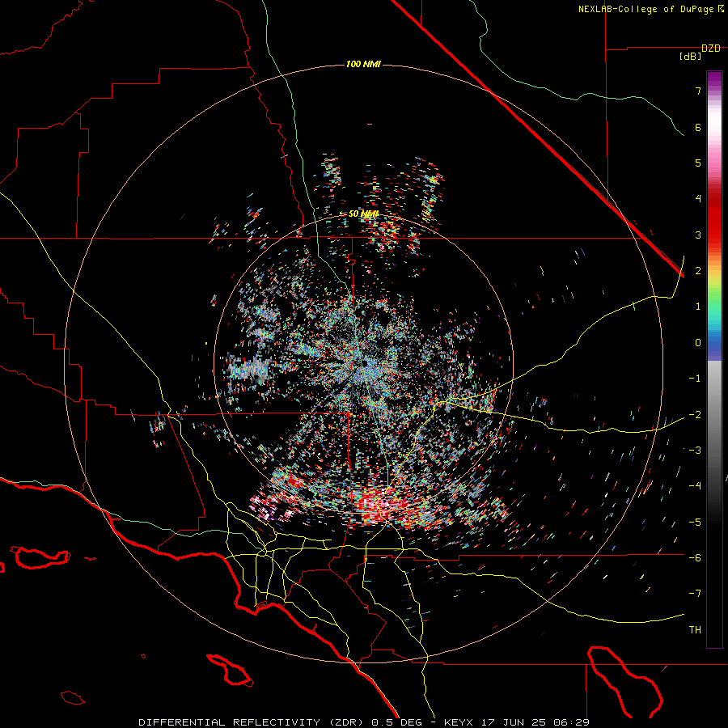
Task: Click the colorbar tick label 1
Action: pyautogui.click(x=698, y=307)
